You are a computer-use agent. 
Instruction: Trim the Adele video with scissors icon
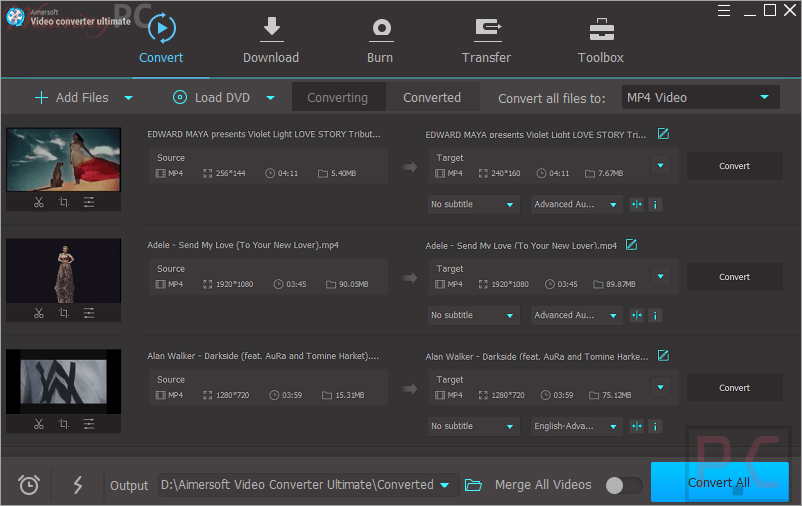point(39,313)
